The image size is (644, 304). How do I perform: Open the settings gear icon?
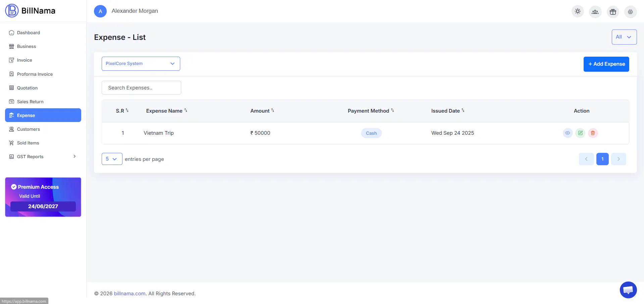(x=630, y=12)
